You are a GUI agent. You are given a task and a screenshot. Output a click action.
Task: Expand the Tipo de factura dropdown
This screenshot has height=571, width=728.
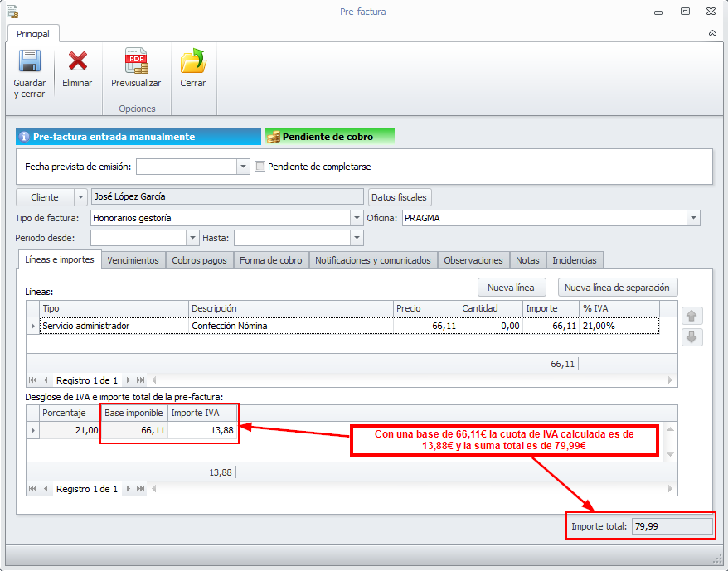[357, 218]
